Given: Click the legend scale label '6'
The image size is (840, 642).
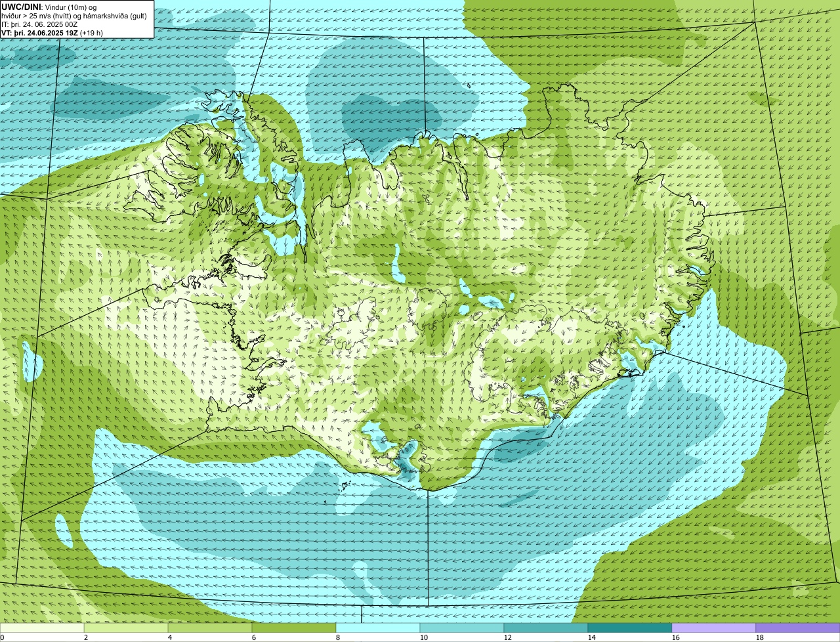Looking at the screenshot, I should click(x=254, y=637).
